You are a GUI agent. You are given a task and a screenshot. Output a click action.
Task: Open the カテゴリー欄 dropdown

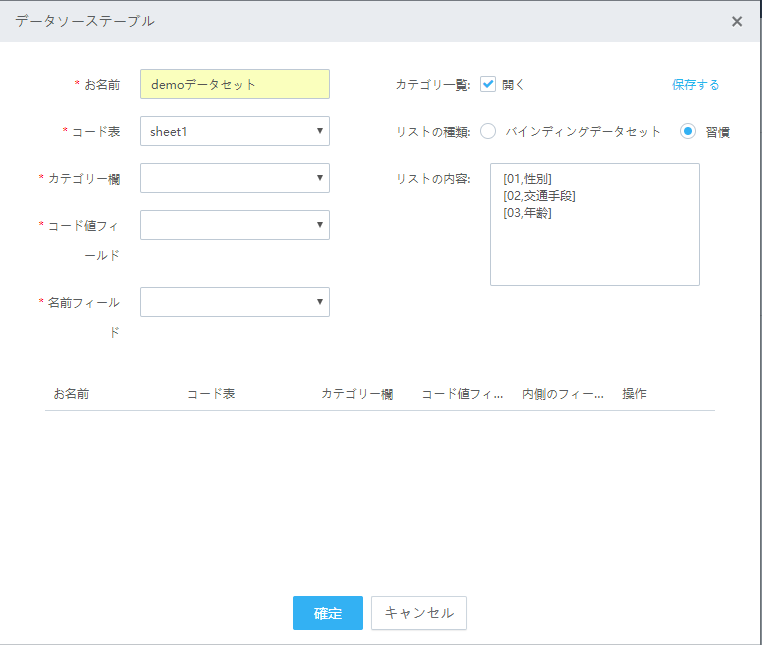point(235,178)
